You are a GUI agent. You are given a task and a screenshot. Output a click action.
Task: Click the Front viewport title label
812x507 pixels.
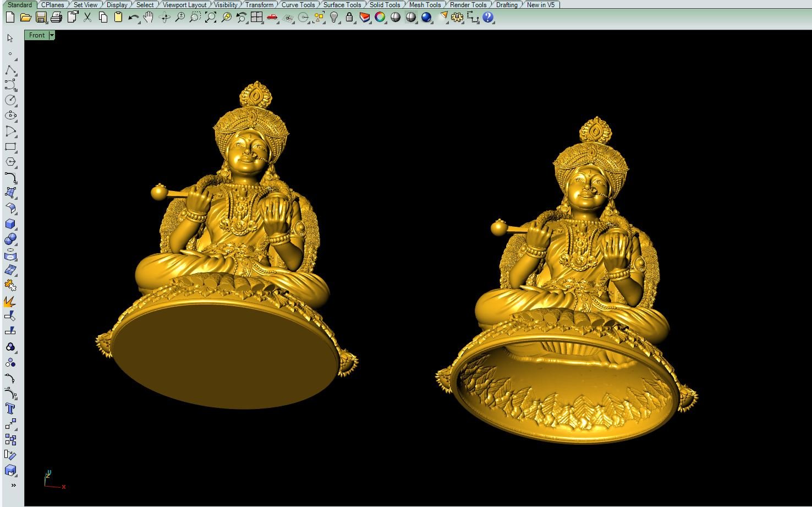37,35
